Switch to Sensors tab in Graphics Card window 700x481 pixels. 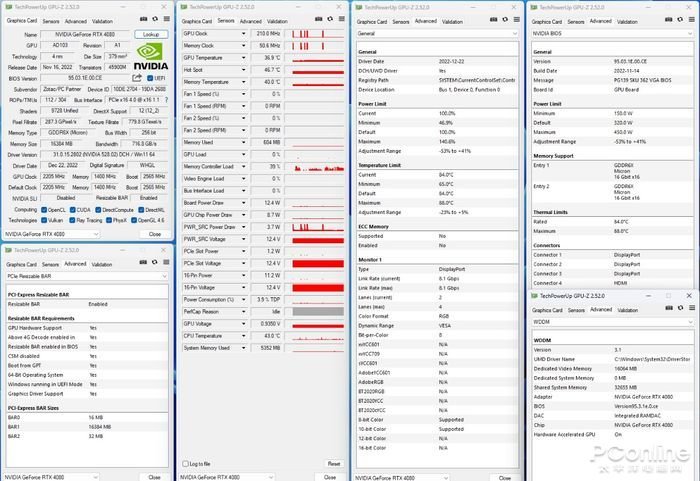(x=50, y=21)
